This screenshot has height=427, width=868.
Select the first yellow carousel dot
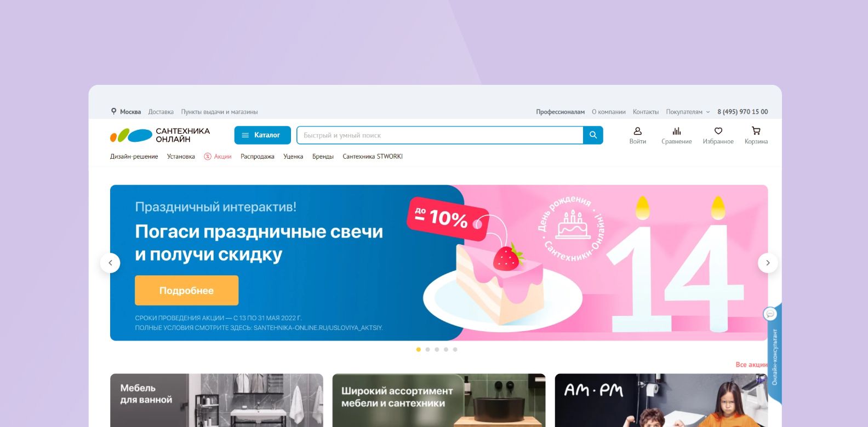coord(419,349)
